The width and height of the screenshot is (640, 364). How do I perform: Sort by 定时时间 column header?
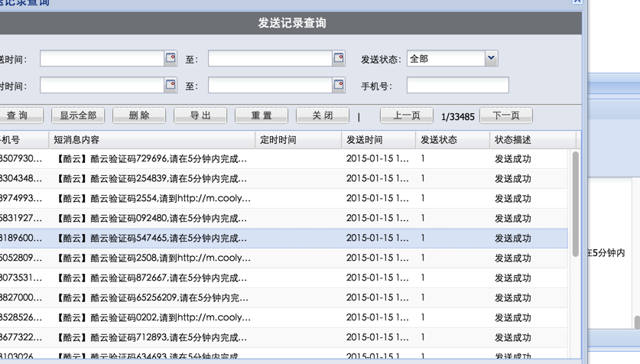coord(298,140)
